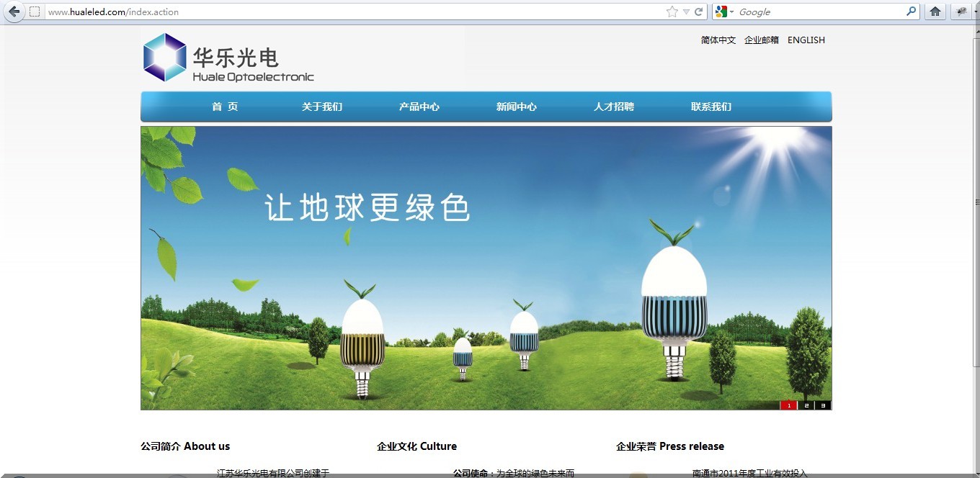
Task: Open the dropdown at the toolbar's far right
Action: (976, 12)
